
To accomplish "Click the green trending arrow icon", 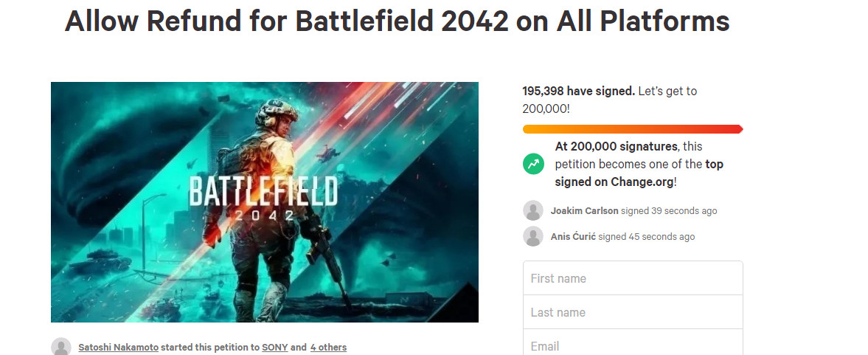I will point(533,164).
